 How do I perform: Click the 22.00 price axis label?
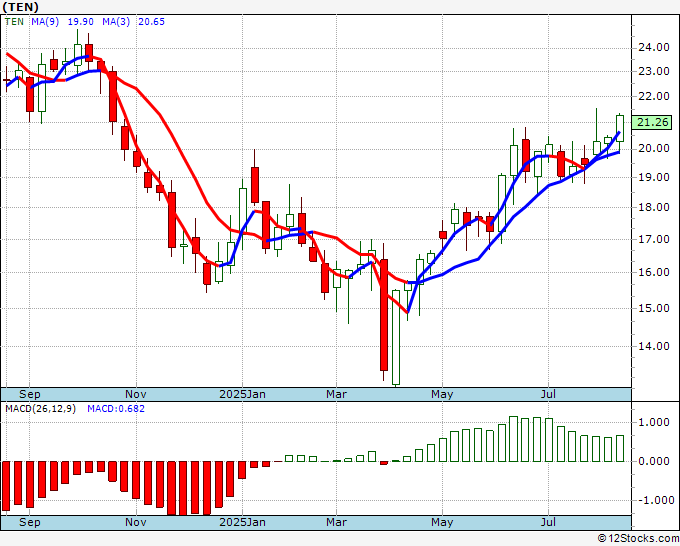(x=654, y=96)
